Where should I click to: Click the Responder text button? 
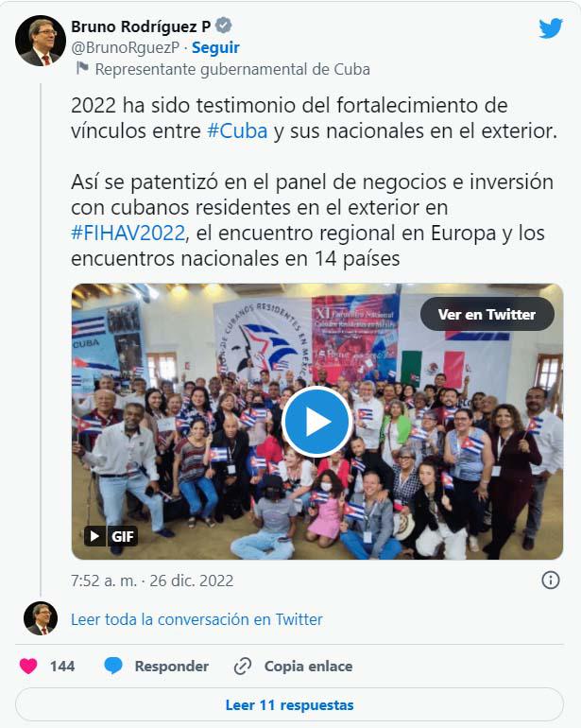pos(172,667)
